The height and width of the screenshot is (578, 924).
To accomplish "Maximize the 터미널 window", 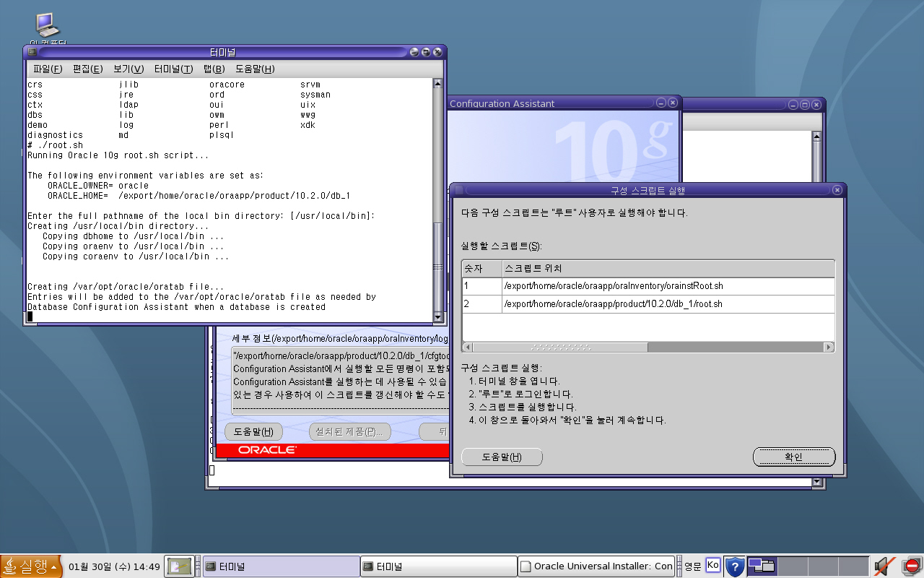I will (426, 52).
